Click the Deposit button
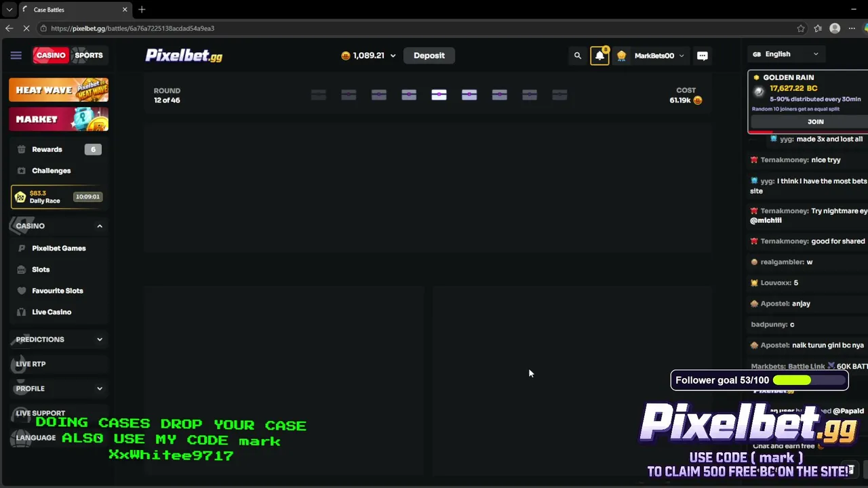The image size is (868, 488). 429,56
